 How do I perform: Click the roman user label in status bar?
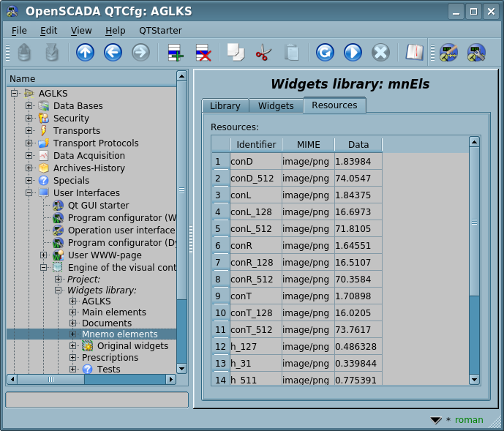pos(469,420)
